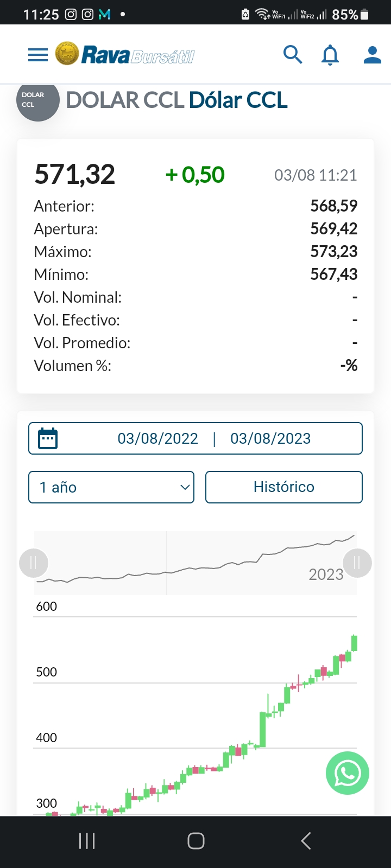Viewport: 391px width, 868px height.
Task: Tap the latest green candlestick
Action: click(x=354, y=643)
